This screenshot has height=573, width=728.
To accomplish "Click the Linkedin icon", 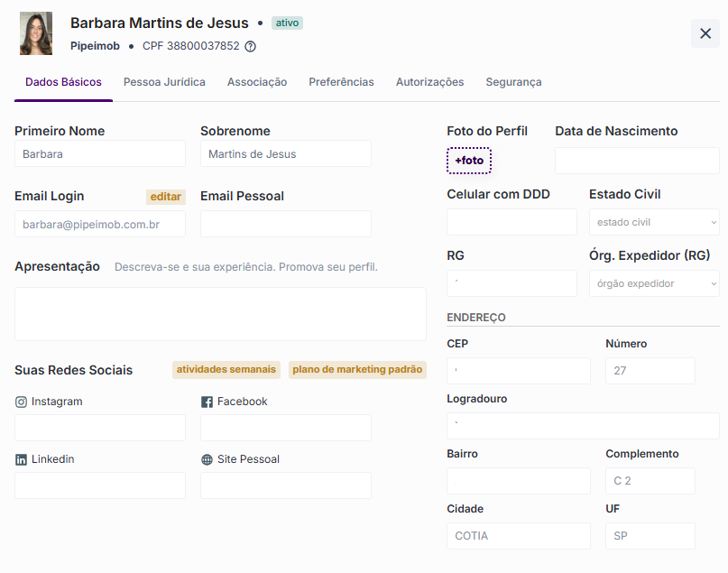I will 21,459.
